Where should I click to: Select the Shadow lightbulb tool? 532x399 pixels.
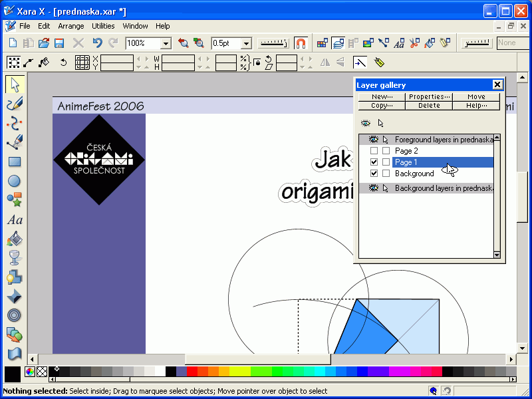coord(15,277)
